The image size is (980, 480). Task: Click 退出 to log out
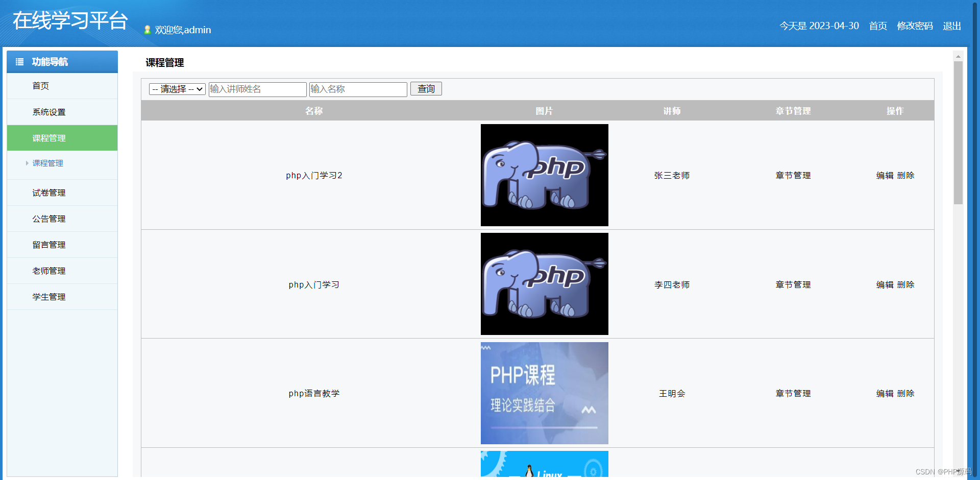coord(952,26)
